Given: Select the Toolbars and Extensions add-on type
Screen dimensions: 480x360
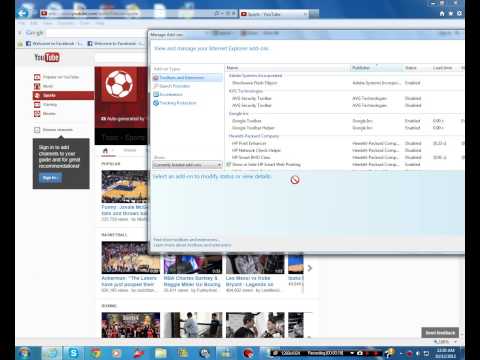Looking at the screenshot, I should pos(187,78).
